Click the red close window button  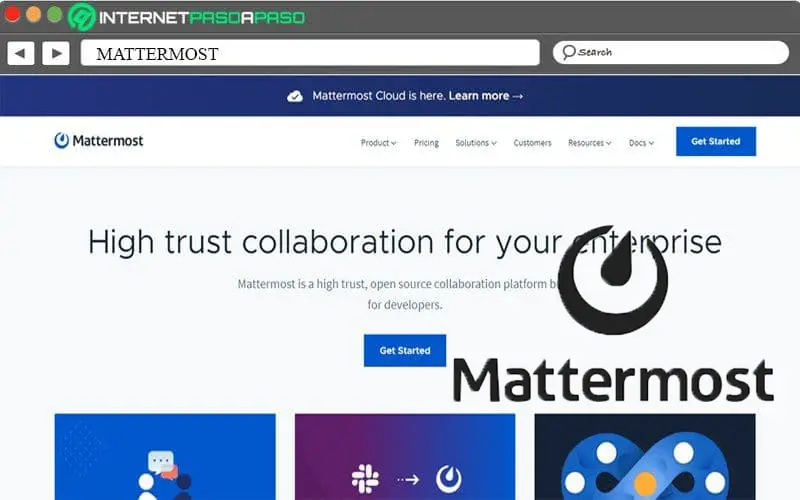(x=12, y=14)
